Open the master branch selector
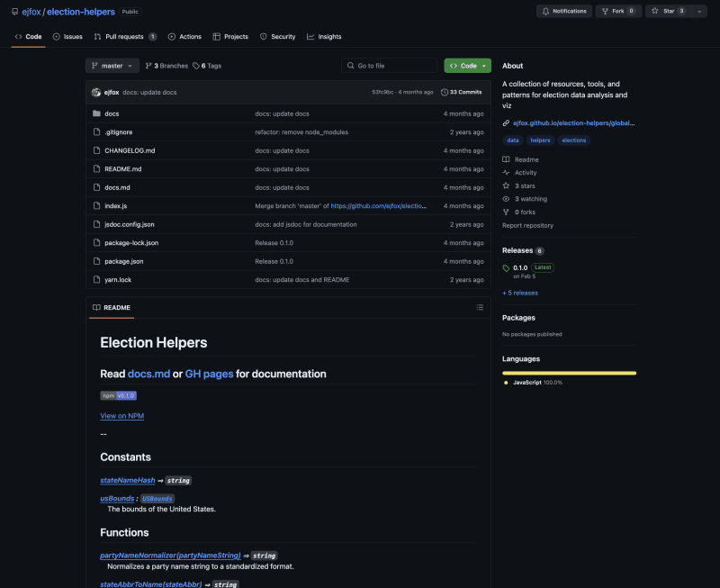Viewport: 720px width, 588px height. pos(112,66)
